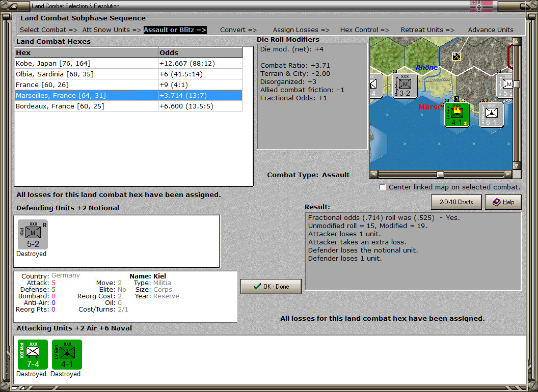Click the +6 (41.5:14) odds cell

pyautogui.click(x=200, y=74)
